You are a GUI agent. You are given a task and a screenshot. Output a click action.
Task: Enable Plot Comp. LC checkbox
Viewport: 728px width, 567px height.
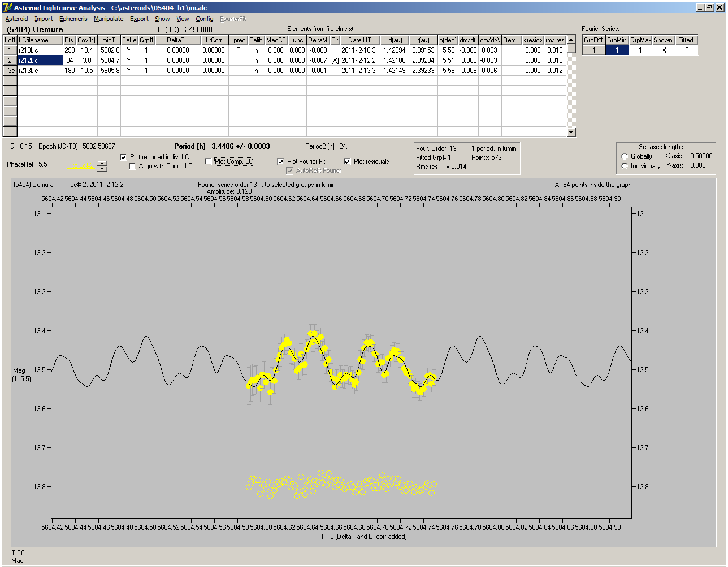point(209,162)
